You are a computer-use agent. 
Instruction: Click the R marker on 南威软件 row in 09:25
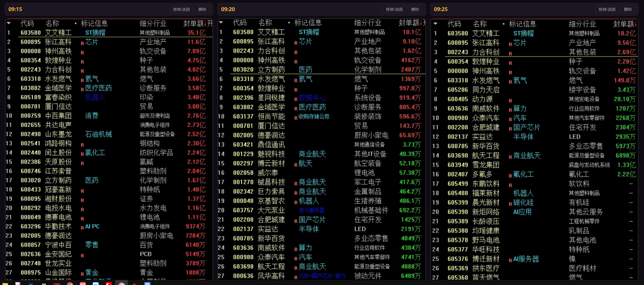(510, 110)
